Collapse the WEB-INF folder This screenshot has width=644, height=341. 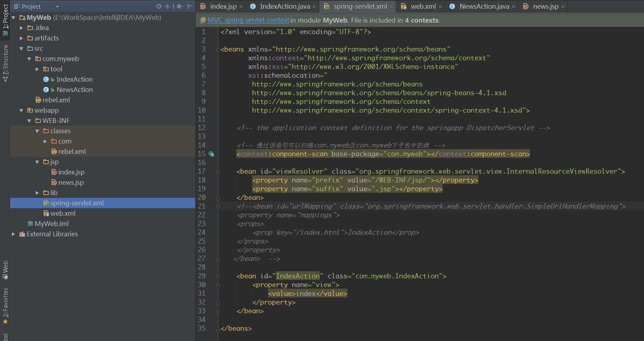[x=29, y=121]
